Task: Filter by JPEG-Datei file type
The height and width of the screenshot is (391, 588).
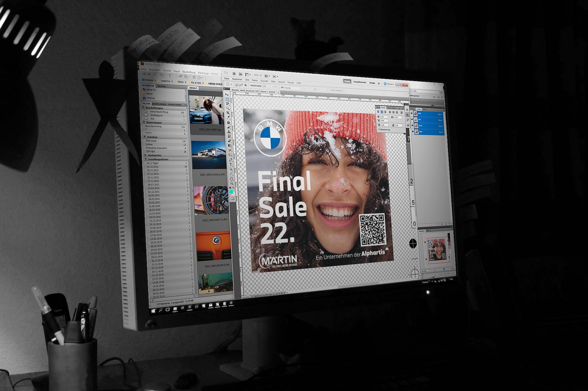Action: (x=165, y=141)
